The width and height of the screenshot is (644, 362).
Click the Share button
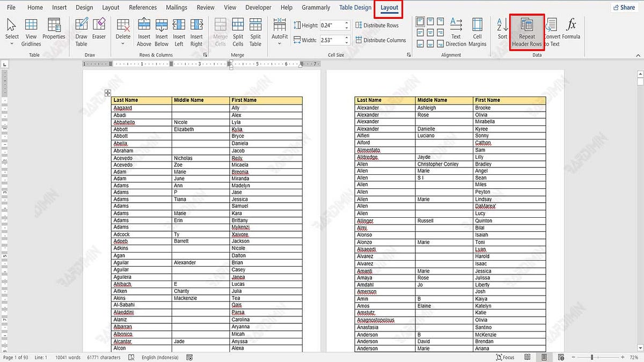(x=624, y=8)
